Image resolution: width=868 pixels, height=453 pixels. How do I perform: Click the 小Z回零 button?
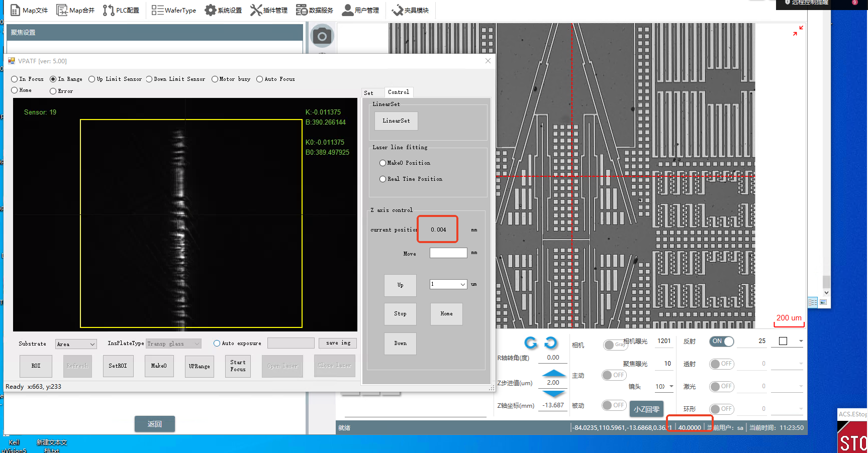(646, 409)
